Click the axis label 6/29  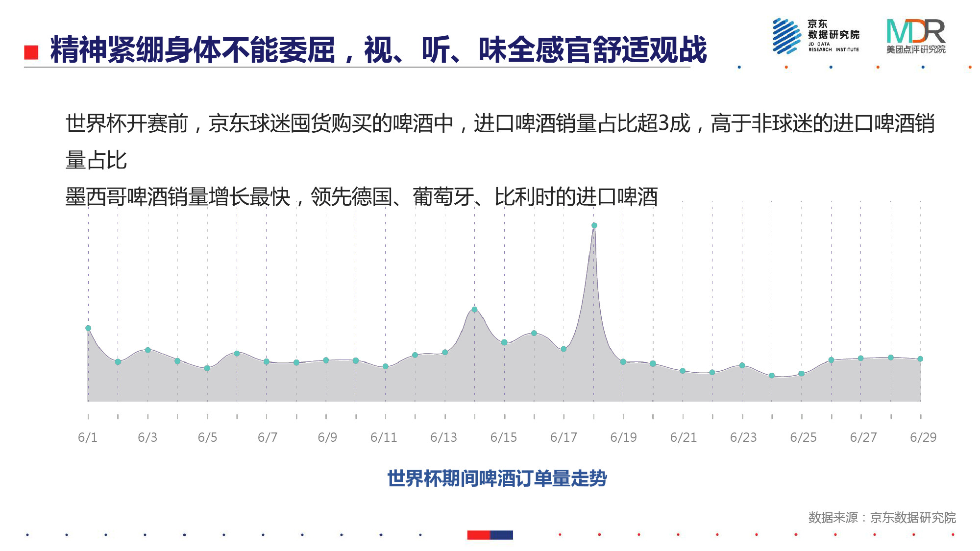923,437
